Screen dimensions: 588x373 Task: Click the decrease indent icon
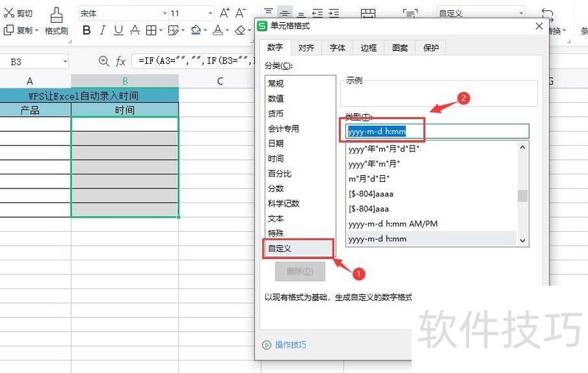tap(318, 13)
